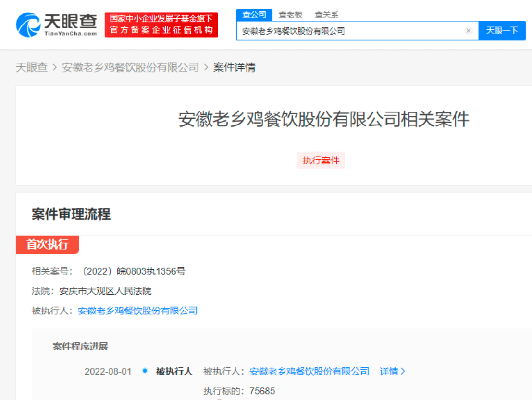The height and width of the screenshot is (400, 532).
Task: Select the 首次执行 stage label
Action: click(48, 245)
